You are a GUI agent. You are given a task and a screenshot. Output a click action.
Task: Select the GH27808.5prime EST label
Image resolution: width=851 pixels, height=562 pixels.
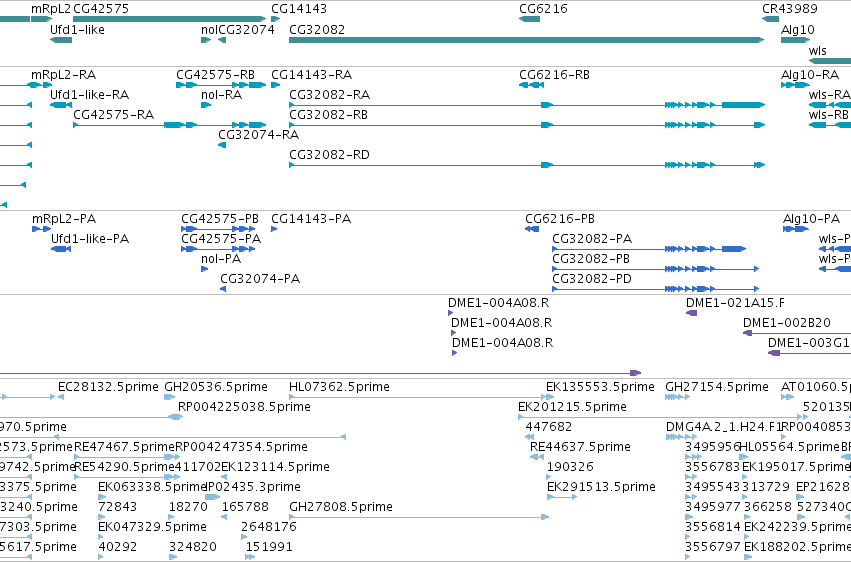341,507
